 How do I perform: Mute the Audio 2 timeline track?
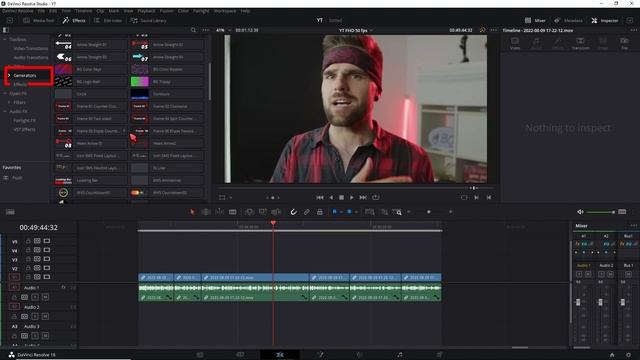45,316
